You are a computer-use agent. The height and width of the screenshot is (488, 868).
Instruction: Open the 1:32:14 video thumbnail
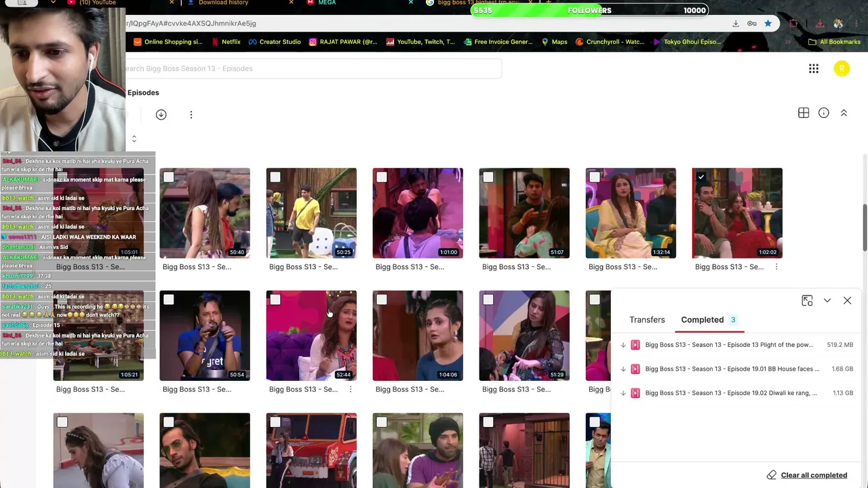click(631, 213)
